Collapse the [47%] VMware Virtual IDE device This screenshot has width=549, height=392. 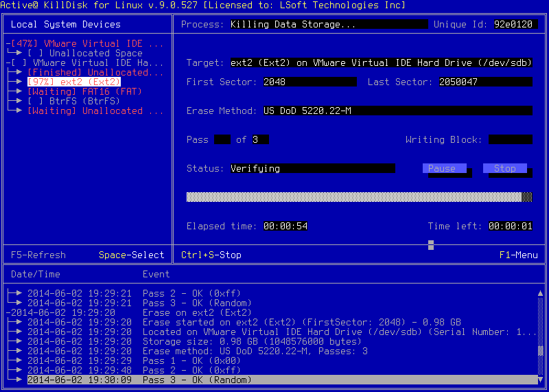8,43
